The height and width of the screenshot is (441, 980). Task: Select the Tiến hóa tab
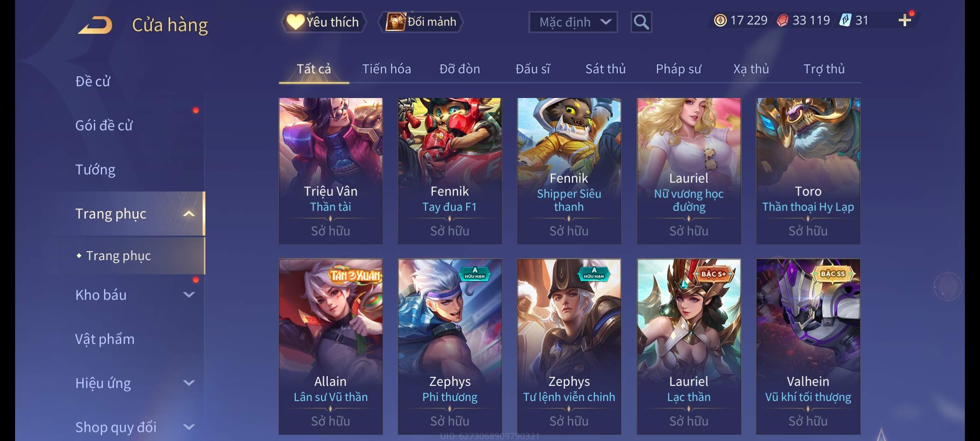click(x=386, y=69)
